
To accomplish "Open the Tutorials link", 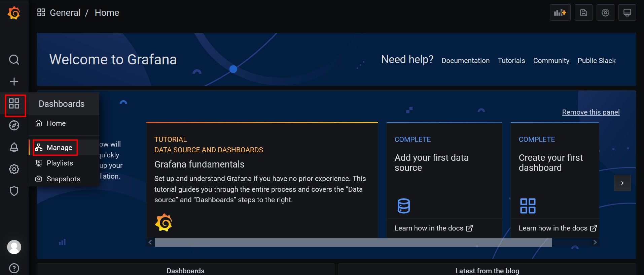I will point(511,61).
